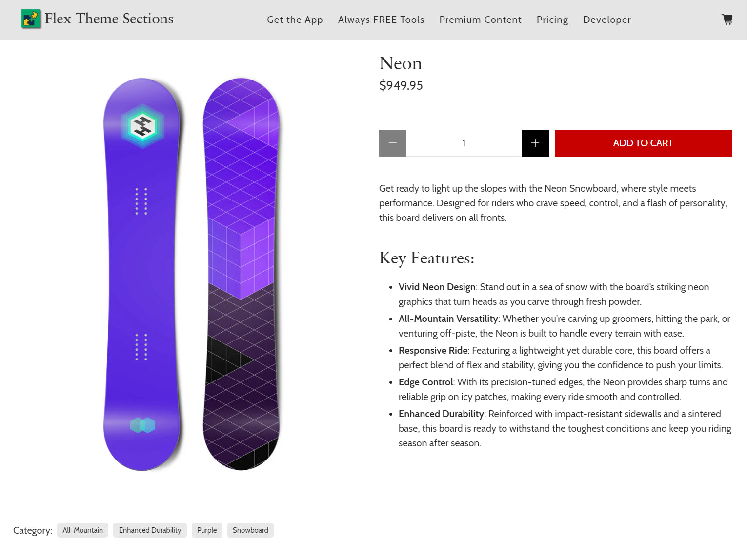This screenshot has width=747, height=560.
Task: Select the Enhanced Durability category tag
Action: (x=150, y=530)
